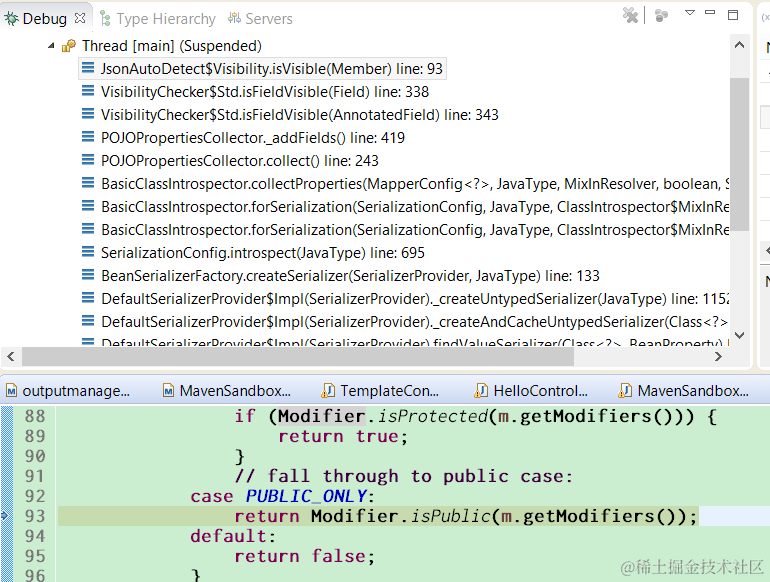770x582 pixels.
Task: Click 'return true;' on line 89
Action: [x=343, y=437]
